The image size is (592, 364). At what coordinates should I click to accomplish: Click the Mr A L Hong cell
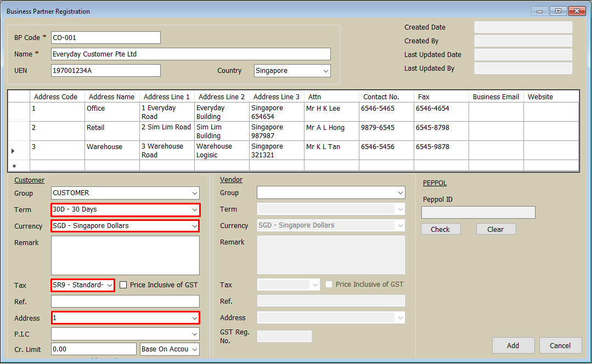point(331,131)
